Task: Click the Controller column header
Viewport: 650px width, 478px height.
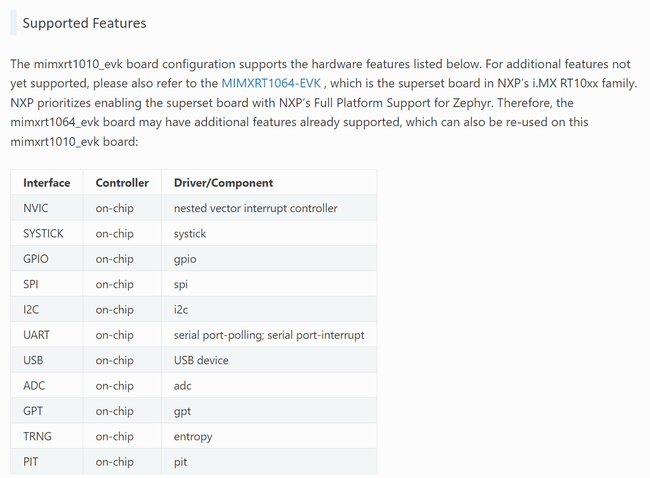Action: point(122,183)
